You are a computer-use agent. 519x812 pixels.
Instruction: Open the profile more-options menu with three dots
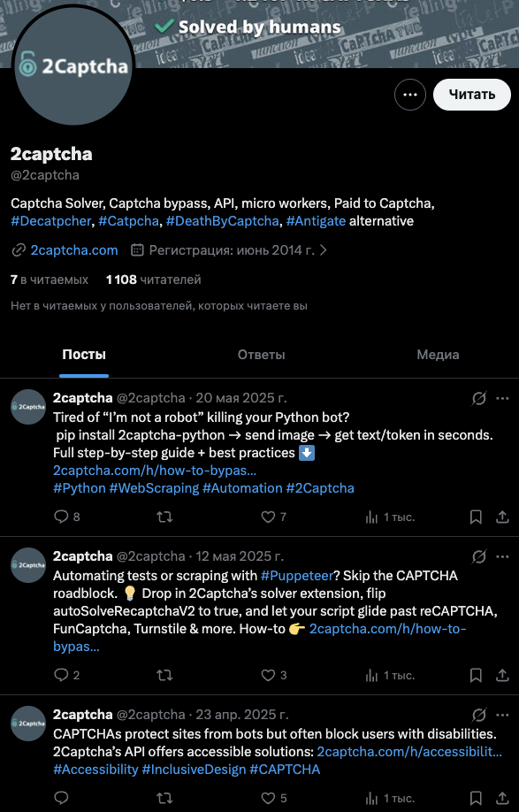point(409,94)
